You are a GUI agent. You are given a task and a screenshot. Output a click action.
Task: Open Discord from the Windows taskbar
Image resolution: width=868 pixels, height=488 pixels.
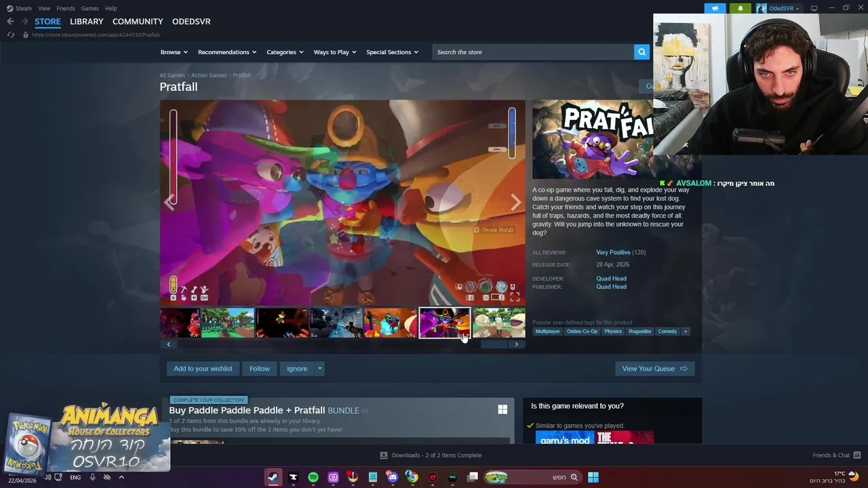392,477
